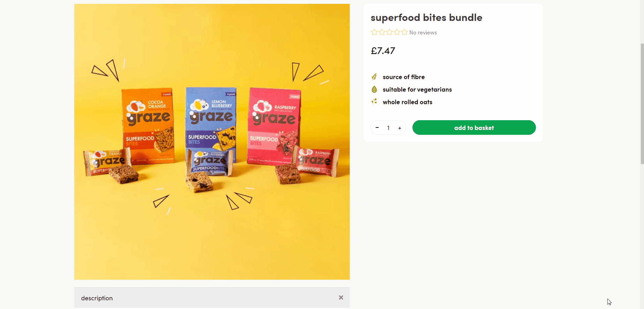This screenshot has height=309, width=644.
Task: Click the suitable for vegetarians leaf icon
Action: point(374,90)
